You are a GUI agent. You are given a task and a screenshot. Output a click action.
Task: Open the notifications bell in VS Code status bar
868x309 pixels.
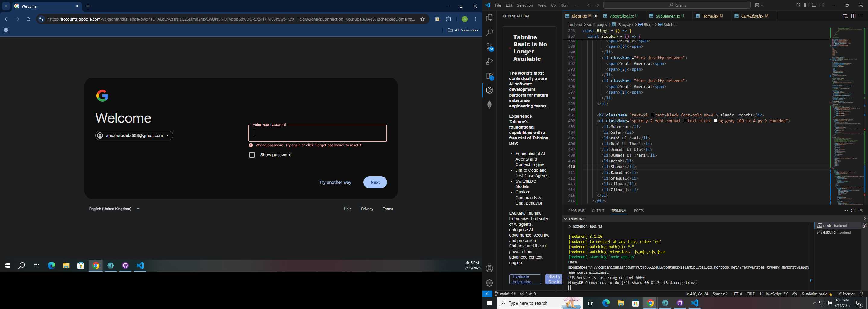click(x=861, y=294)
